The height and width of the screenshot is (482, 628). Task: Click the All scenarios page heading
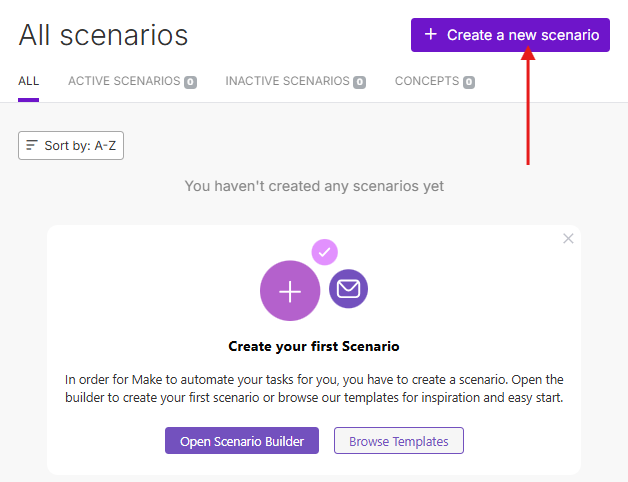[x=103, y=35]
